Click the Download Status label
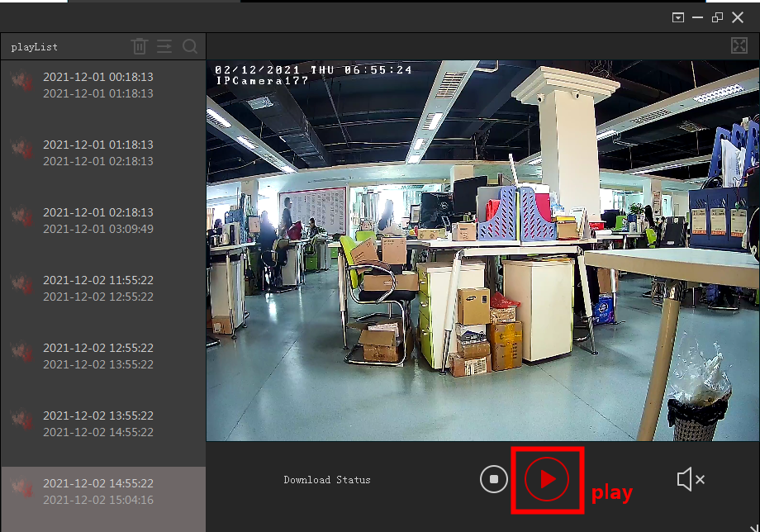 [x=327, y=480]
